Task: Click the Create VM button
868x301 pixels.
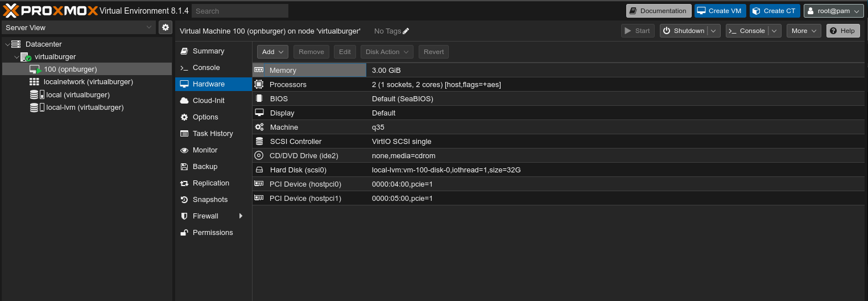Action: (x=720, y=11)
